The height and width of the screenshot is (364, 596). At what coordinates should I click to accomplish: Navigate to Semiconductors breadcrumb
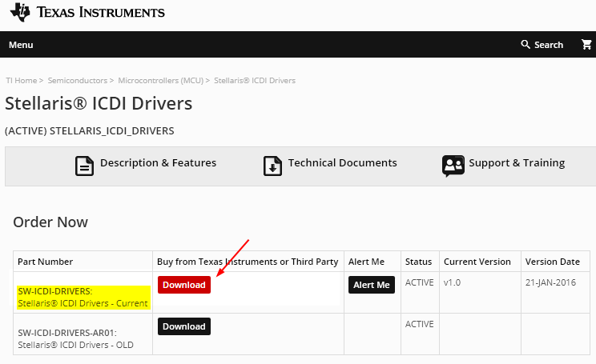tap(77, 81)
